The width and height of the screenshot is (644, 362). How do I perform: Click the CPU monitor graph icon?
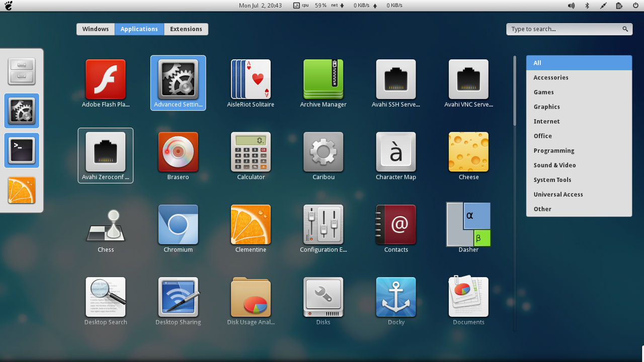coord(296,6)
